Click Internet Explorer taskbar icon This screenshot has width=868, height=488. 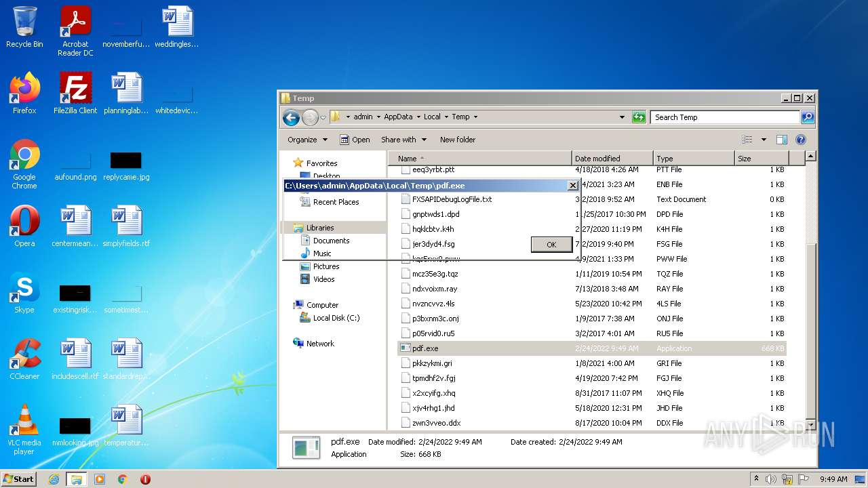[x=54, y=479]
